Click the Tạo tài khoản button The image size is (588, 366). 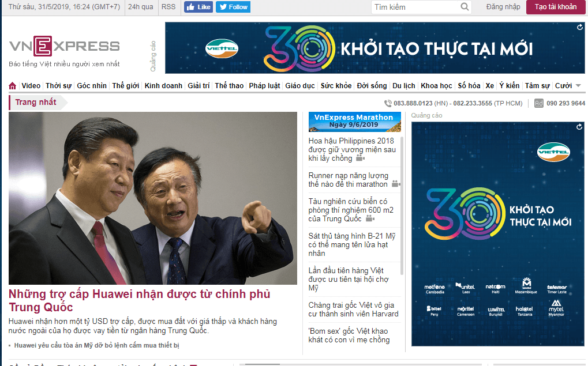pyautogui.click(x=555, y=7)
